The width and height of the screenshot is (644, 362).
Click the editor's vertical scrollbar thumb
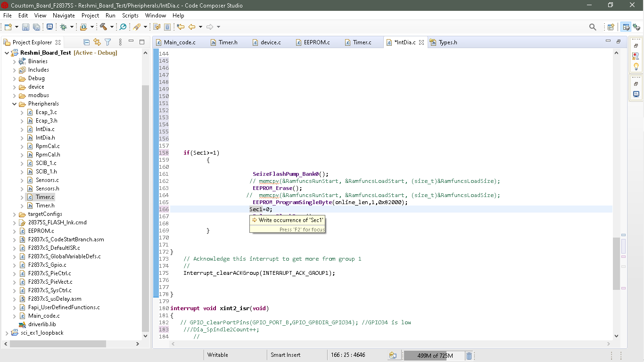pos(616,264)
